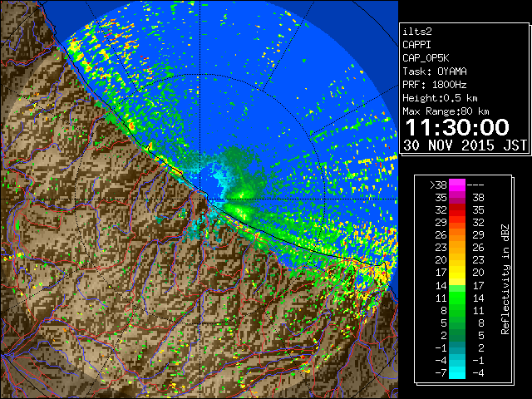Click the >38 legend label

pos(438,185)
